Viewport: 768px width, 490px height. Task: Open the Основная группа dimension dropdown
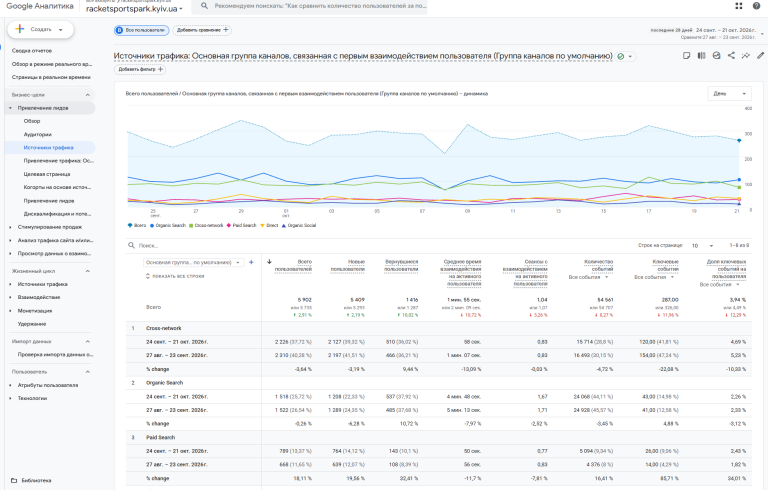193,263
